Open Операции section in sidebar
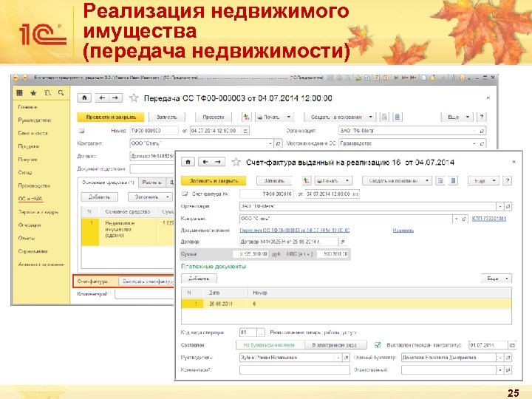 point(30,225)
